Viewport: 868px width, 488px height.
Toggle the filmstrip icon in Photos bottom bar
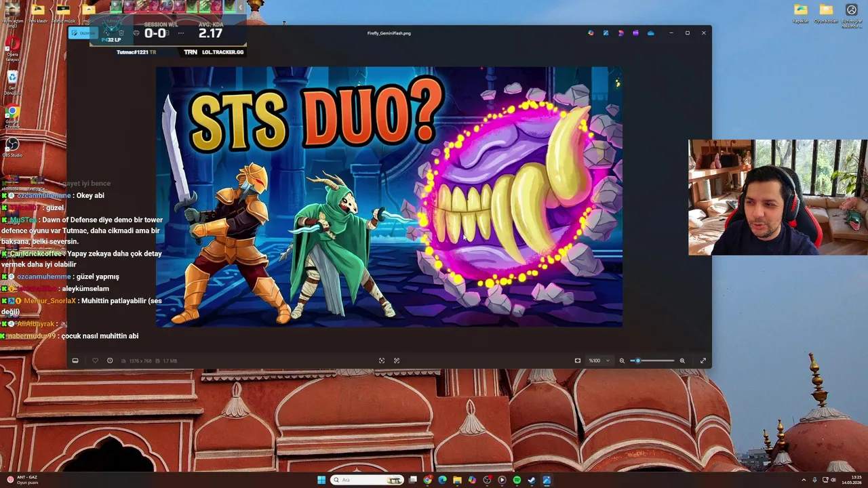[x=75, y=361]
